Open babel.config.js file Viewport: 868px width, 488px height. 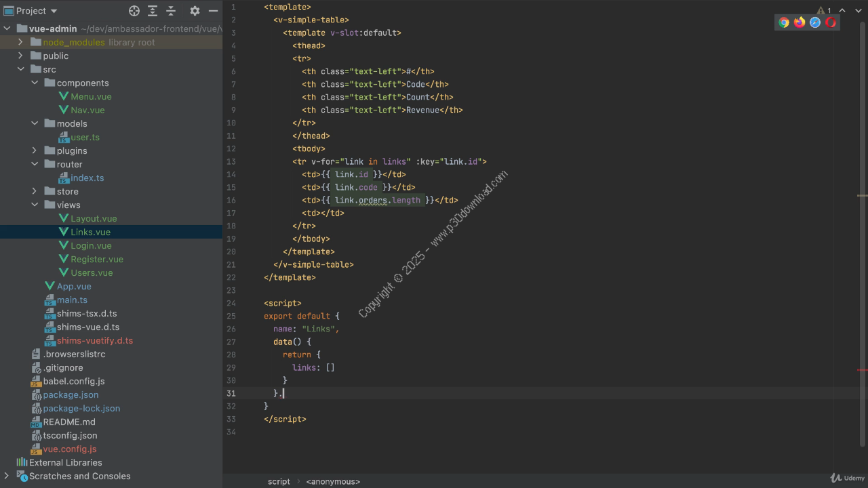tap(74, 381)
